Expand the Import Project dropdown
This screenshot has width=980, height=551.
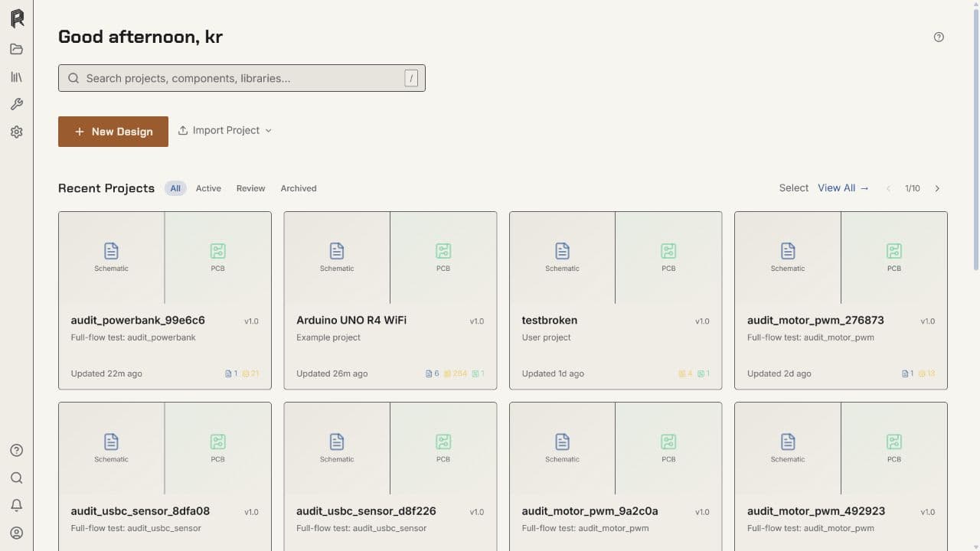(225, 131)
